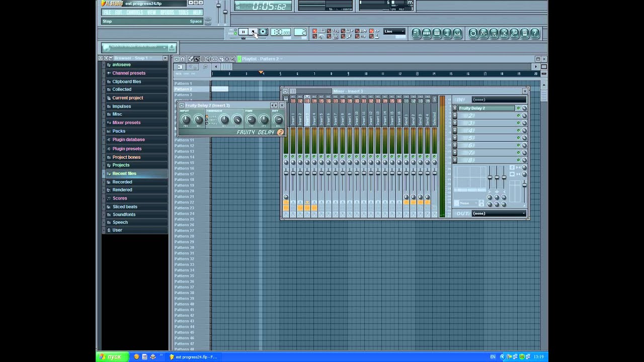The width and height of the screenshot is (644, 362).
Task: Open the playlist window shortcut icon
Action: tap(417, 34)
